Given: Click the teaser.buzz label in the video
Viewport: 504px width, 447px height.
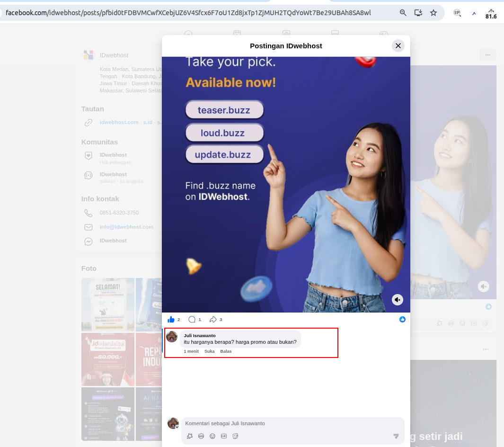Looking at the screenshot, I should coord(224,110).
